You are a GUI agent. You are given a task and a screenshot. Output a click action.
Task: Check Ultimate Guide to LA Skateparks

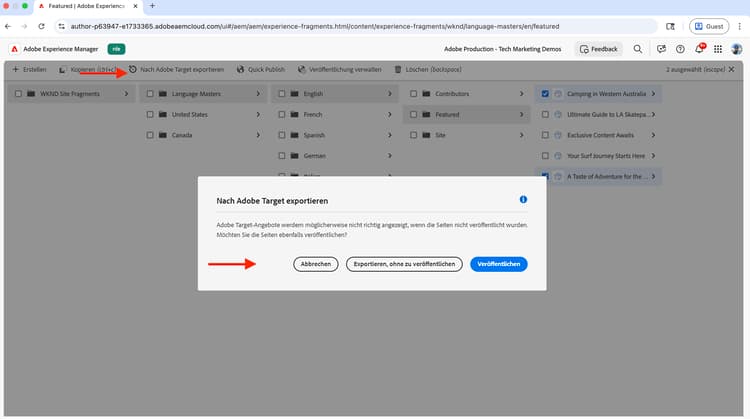[545, 114]
